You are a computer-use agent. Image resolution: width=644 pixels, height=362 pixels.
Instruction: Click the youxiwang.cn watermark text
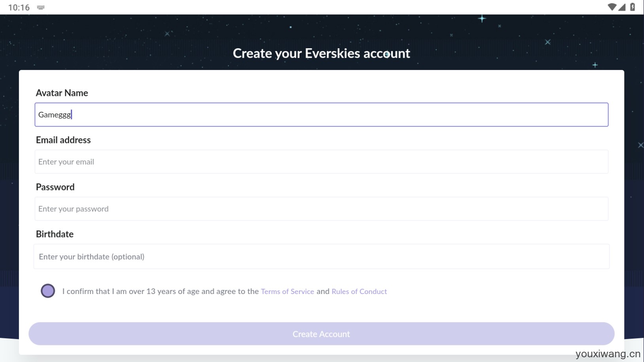[608, 354]
